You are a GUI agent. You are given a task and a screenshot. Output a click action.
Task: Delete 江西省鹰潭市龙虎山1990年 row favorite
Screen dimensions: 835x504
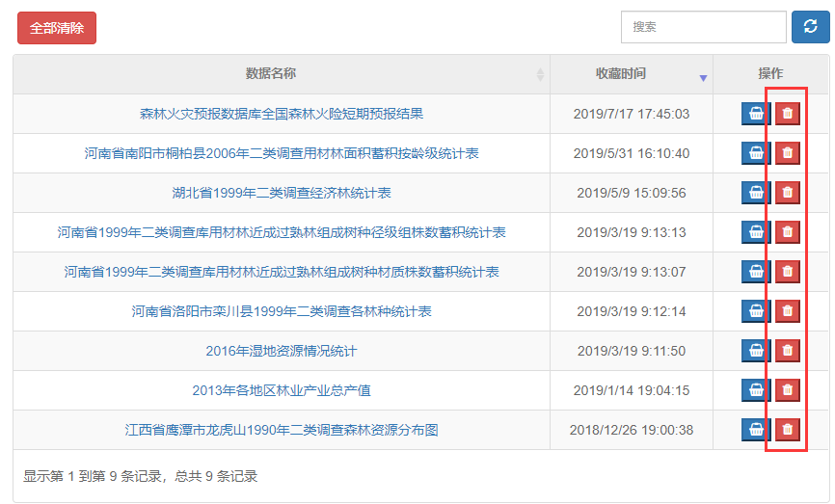click(788, 430)
